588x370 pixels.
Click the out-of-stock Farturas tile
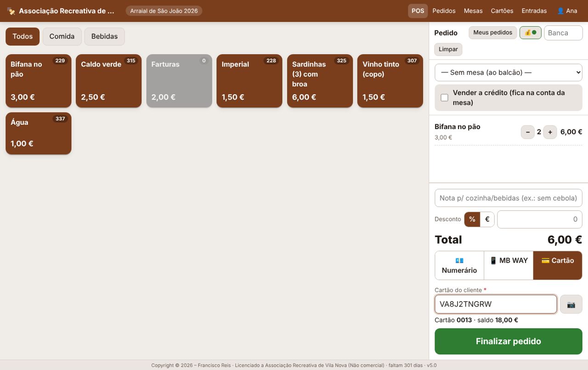[x=179, y=81]
